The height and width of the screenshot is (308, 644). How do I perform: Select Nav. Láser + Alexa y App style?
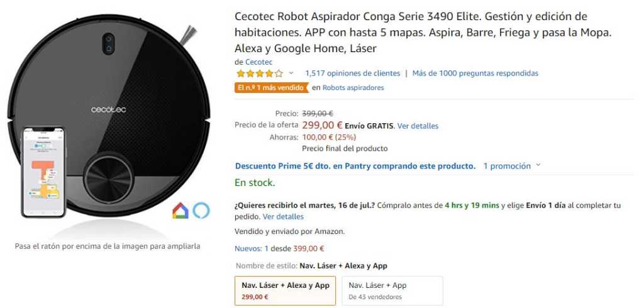[285, 290]
